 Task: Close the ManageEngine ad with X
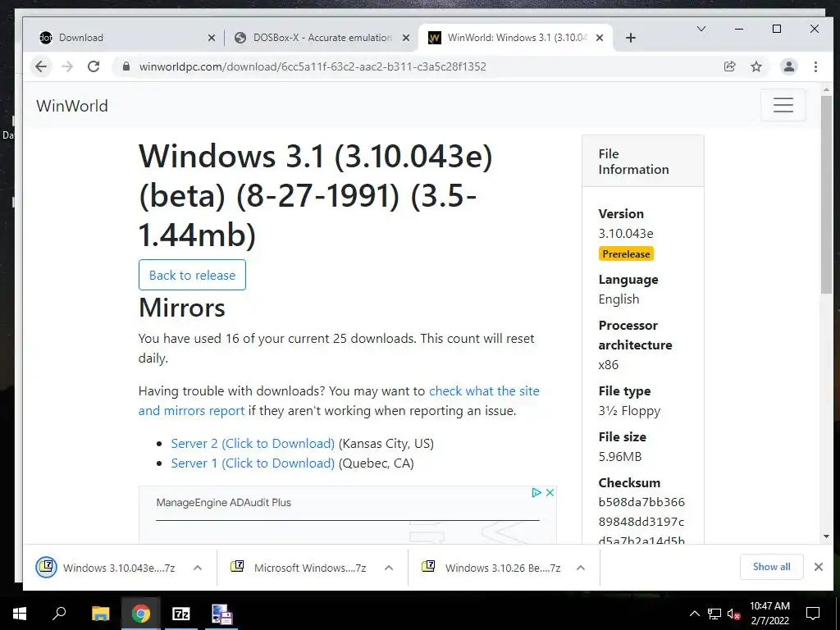[x=550, y=492]
